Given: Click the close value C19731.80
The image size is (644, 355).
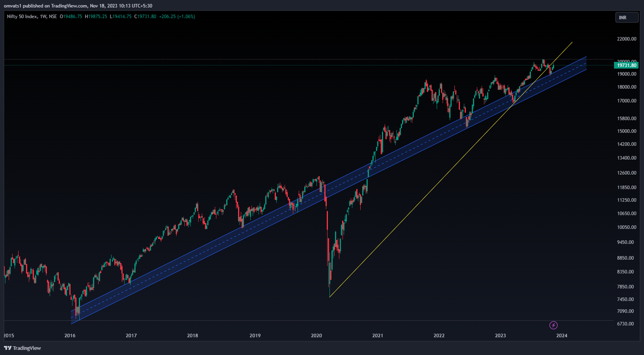Looking at the screenshot, I should [145, 17].
